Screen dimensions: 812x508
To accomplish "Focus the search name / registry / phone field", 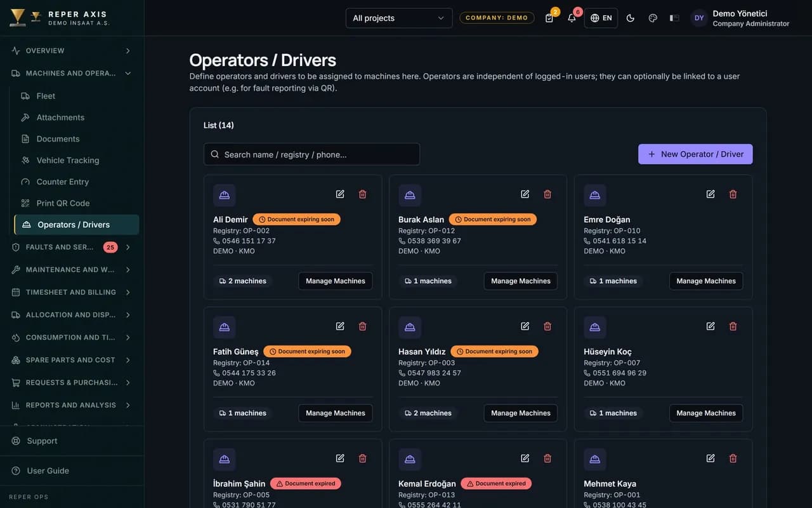I will click(x=311, y=154).
